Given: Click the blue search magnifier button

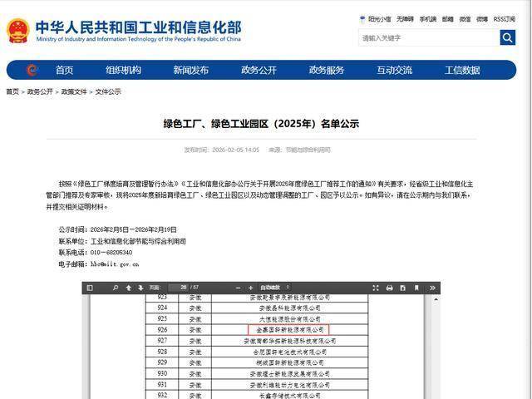Looking at the screenshot, I should click(x=507, y=37).
